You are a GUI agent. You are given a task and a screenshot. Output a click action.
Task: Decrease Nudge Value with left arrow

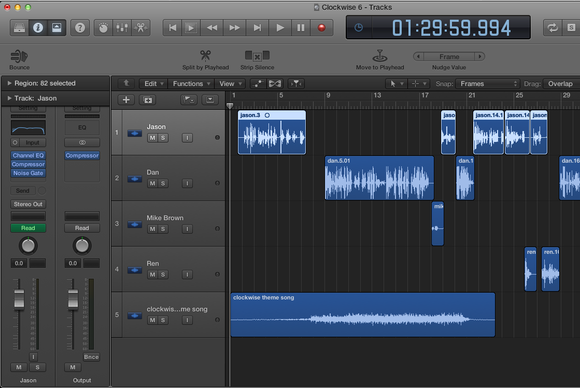[418, 57]
